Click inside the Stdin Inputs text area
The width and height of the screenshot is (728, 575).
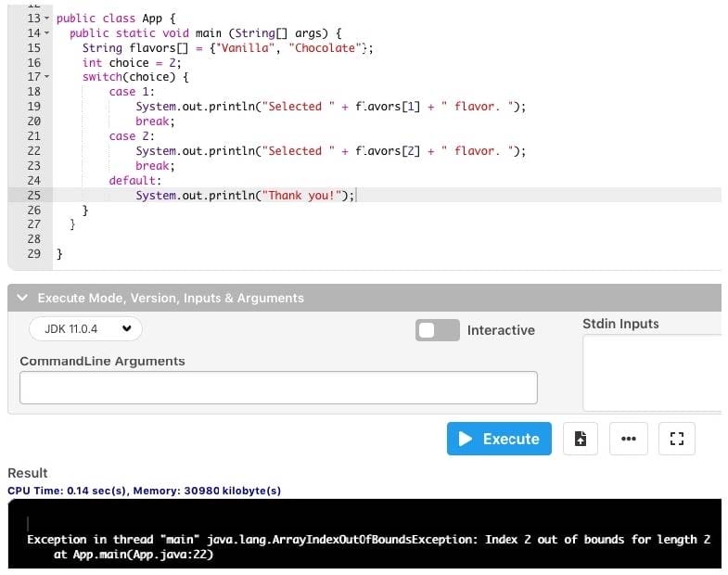(x=651, y=372)
